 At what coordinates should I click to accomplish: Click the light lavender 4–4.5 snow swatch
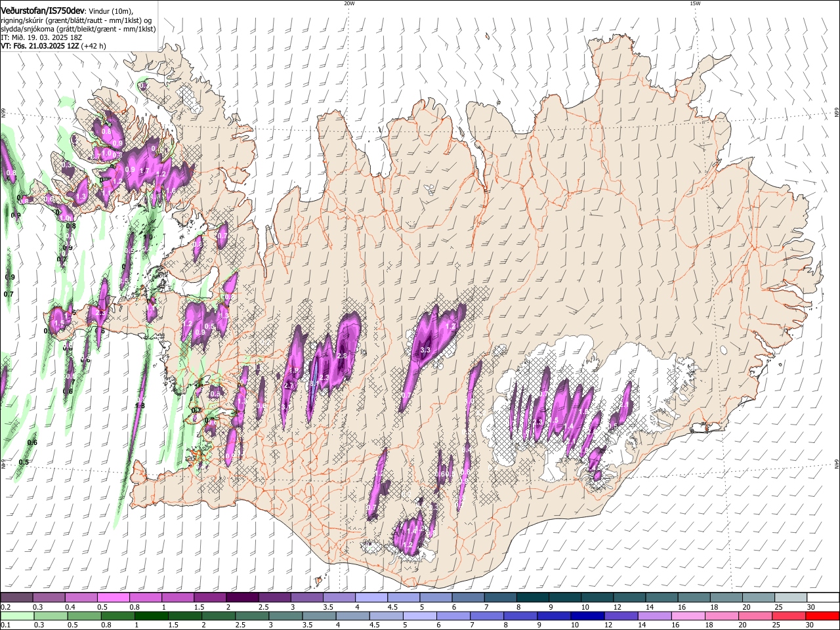click(370, 598)
